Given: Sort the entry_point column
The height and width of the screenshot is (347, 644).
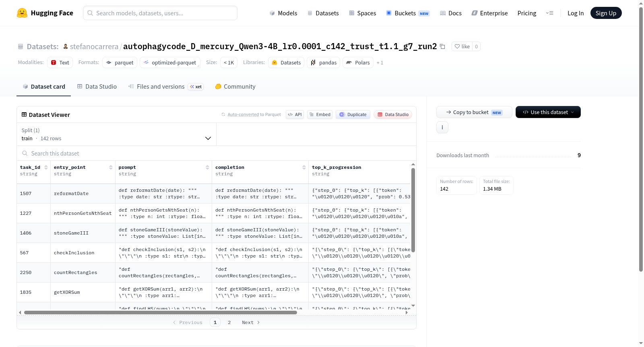Looking at the screenshot, I should pyautogui.click(x=111, y=167).
